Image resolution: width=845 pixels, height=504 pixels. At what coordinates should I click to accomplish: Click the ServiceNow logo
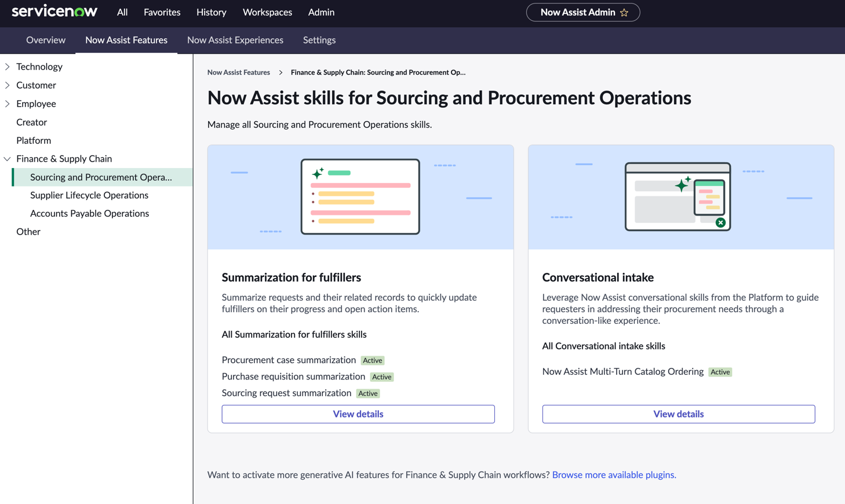point(54,12)
